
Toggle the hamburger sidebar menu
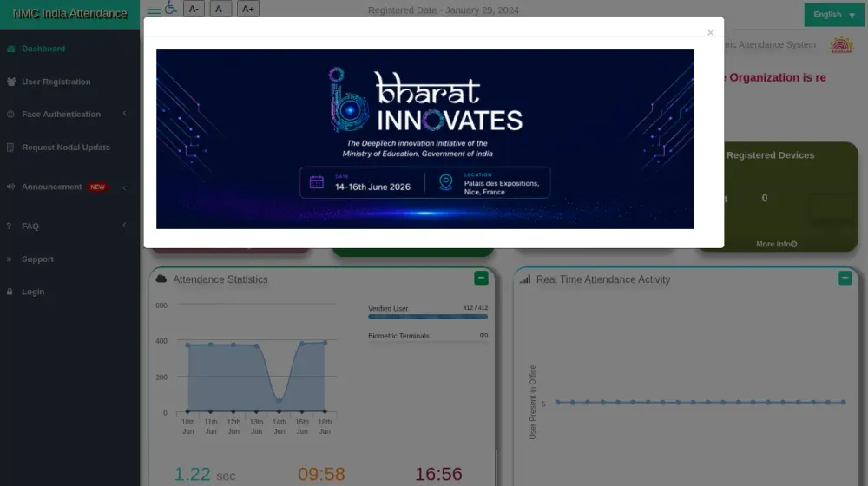[x=154, y=11]
